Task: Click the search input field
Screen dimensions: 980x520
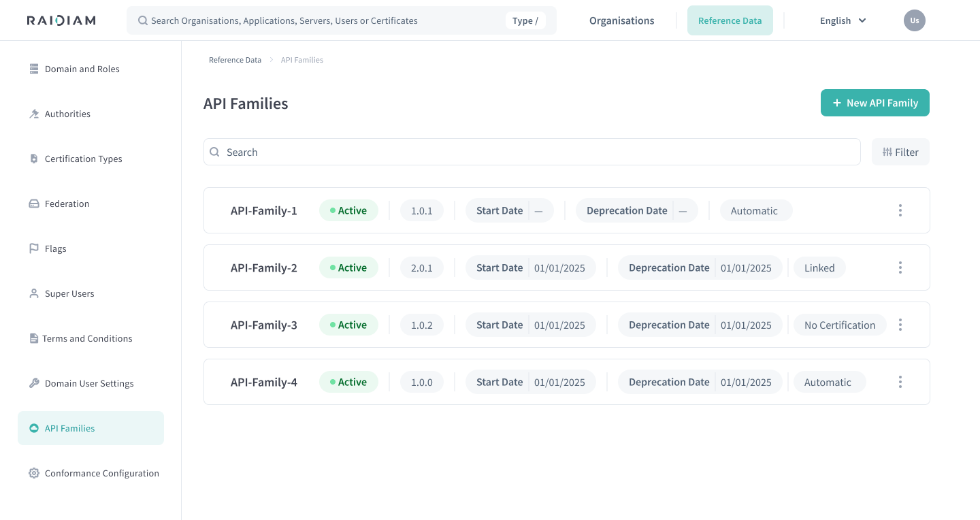Action: coord(531,152)
